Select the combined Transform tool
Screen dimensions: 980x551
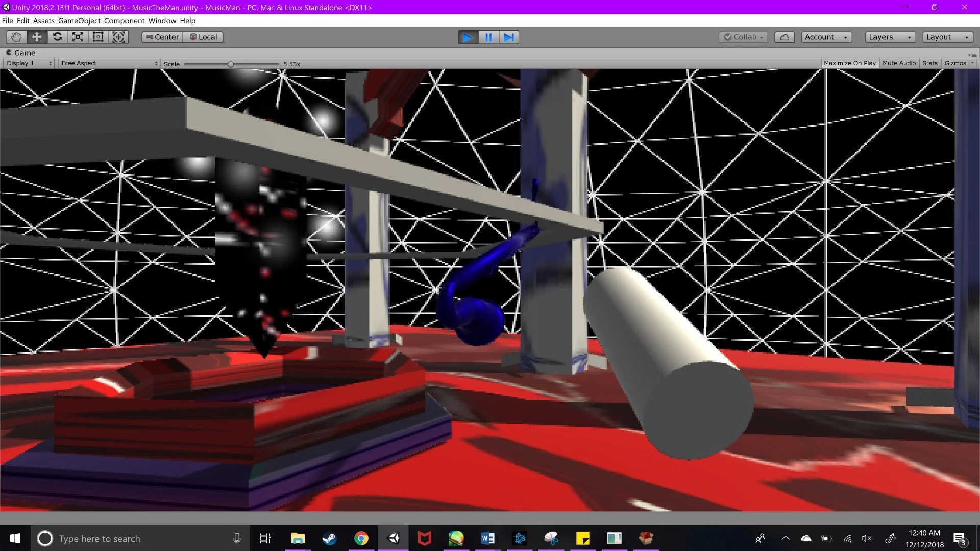click(x=118, y=37)
